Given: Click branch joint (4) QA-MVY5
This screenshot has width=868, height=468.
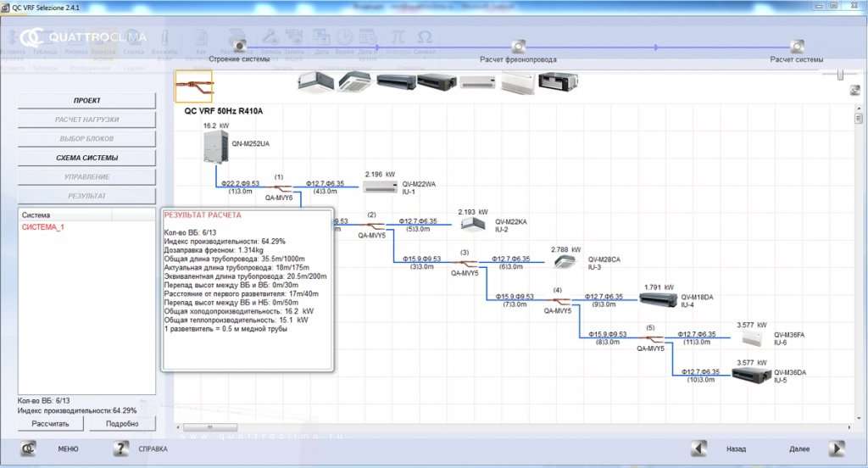Looking at the screenshot, I should click(x=558, y=301).
